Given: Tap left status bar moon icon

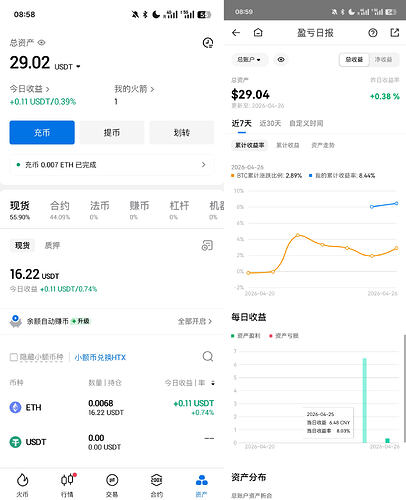Looking at the screenshot, I should [x=156, y=14].
